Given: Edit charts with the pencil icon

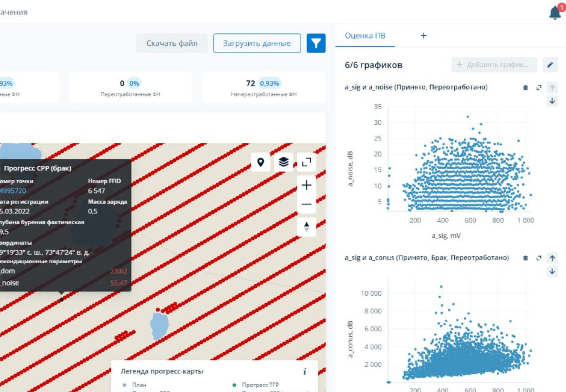Looking at the screenshot, I should 550,65.
